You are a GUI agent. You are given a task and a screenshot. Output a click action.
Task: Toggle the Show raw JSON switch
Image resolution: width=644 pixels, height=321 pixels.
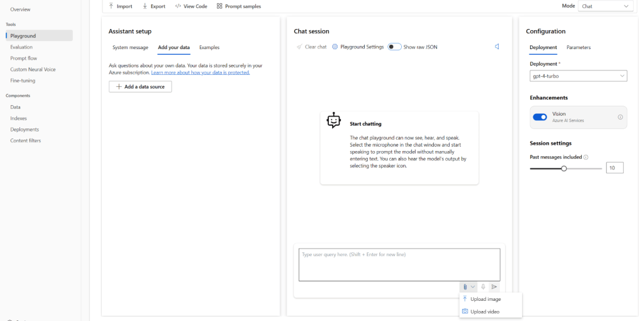[394, 47]
